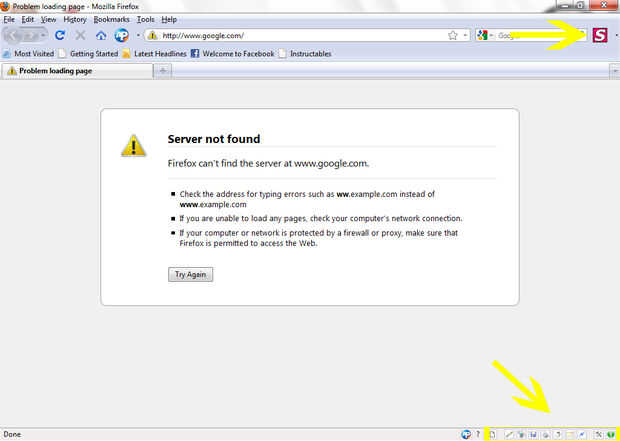Viewport: 620px width, 441px height.
Task: Open the list all tabs dropdown
Action: [615, 71]
